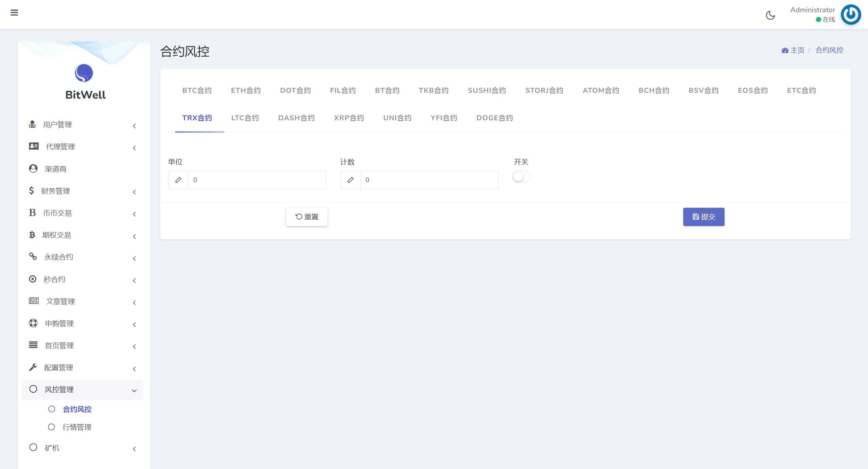Screen dimensions: 868x469
Task: Click the 提交 submit button
Action: pos(704,217)
